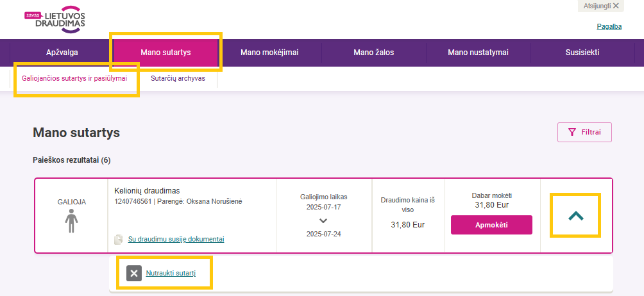The image size is (644, 296).
Task: Go to the Mano mokėjimai tab
Action: pyautogui.click(x=269, y=53)
